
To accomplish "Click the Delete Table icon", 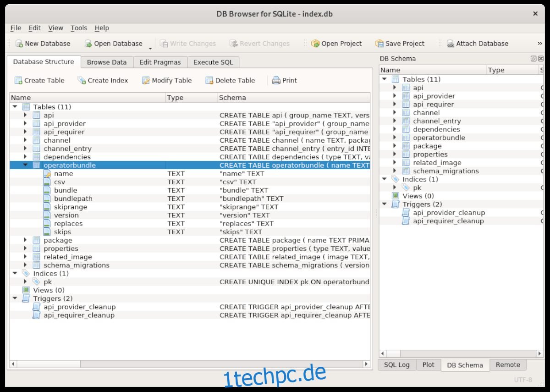I will [x=209, y=80].
